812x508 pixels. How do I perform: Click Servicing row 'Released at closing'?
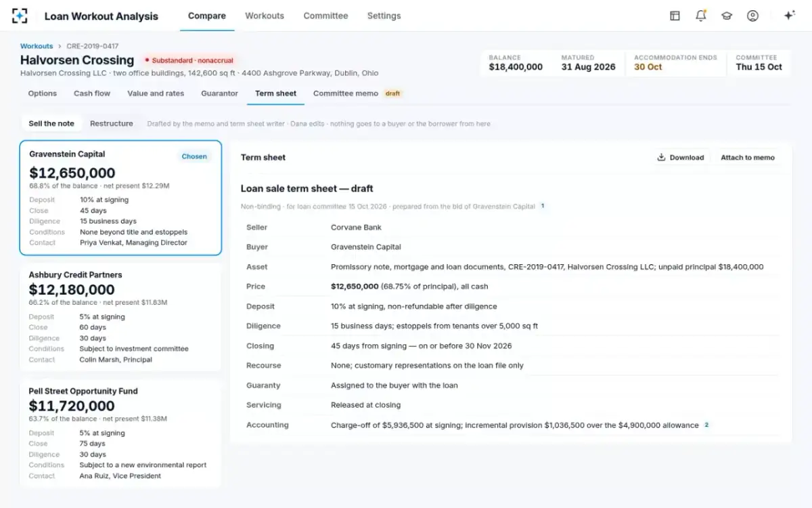[365, 405]
